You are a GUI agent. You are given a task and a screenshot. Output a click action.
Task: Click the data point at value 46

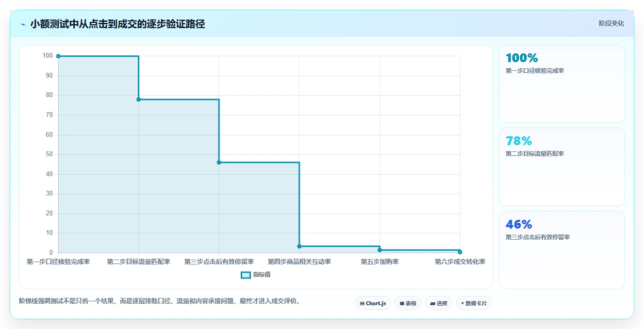219,163
